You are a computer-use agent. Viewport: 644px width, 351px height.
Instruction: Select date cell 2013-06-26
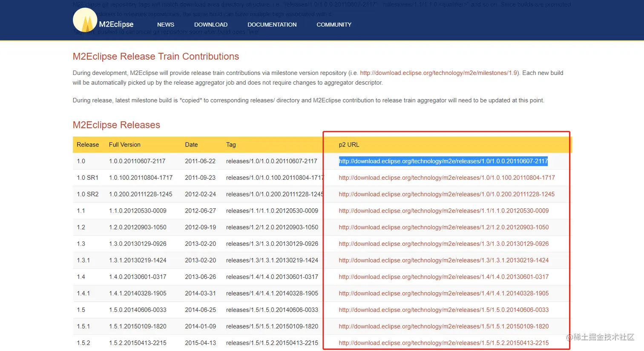point(200,277)
